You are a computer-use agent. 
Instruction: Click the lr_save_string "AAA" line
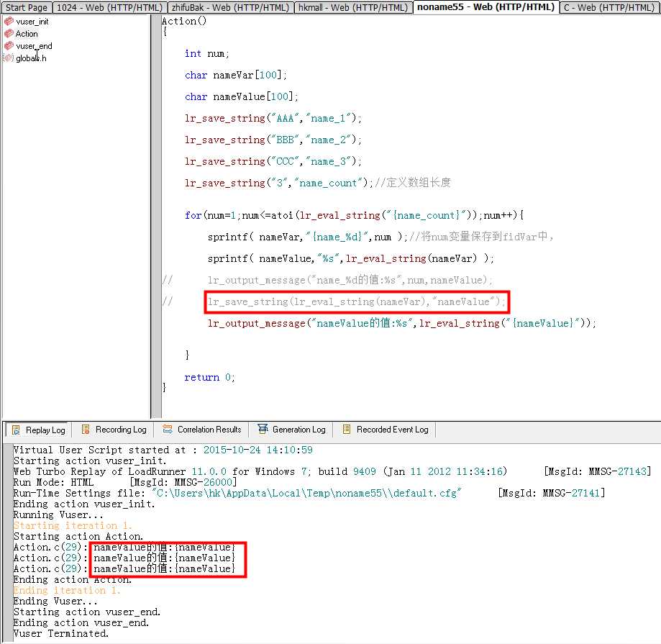[273, 118]
